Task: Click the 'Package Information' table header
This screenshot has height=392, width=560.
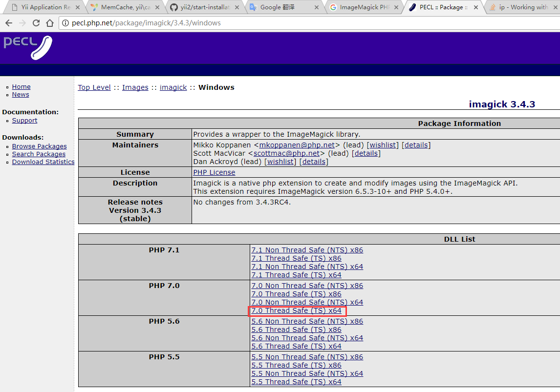Action: [x=460, y=124]
